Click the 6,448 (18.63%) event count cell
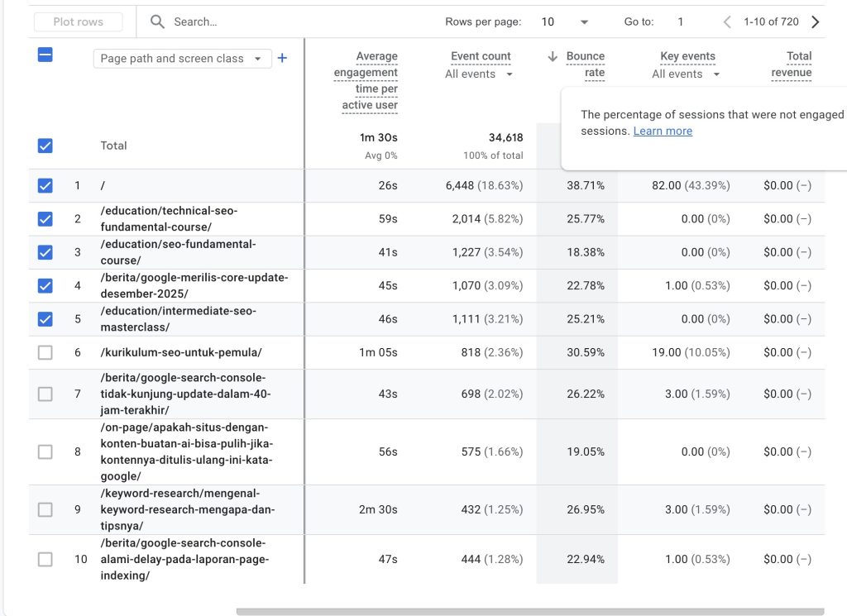The image size is (847, 616). pos(484,186)
